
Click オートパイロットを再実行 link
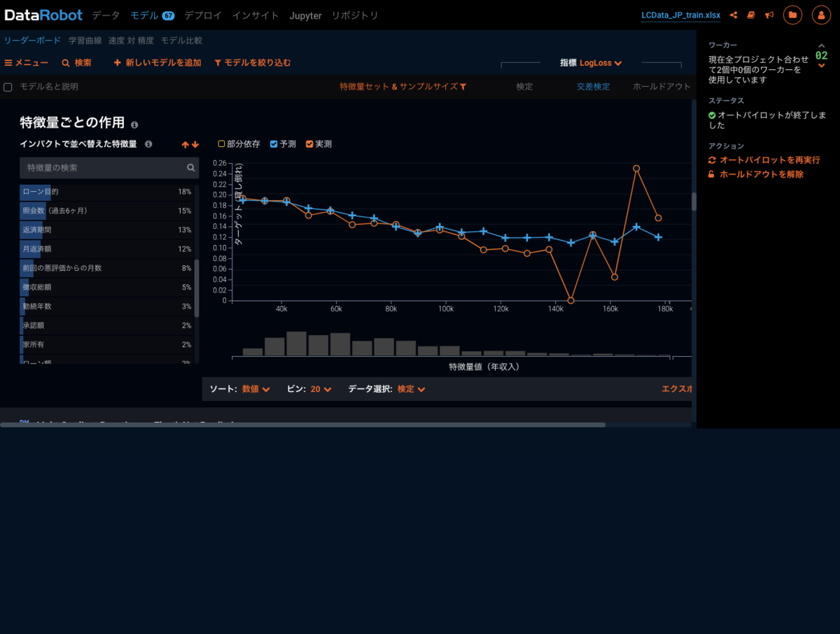[764, 160]
